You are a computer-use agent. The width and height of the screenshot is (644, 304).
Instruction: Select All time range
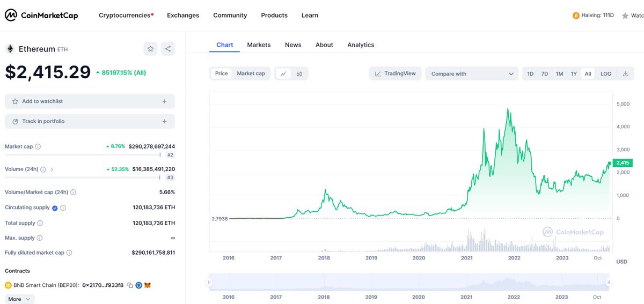click(588, 73)
